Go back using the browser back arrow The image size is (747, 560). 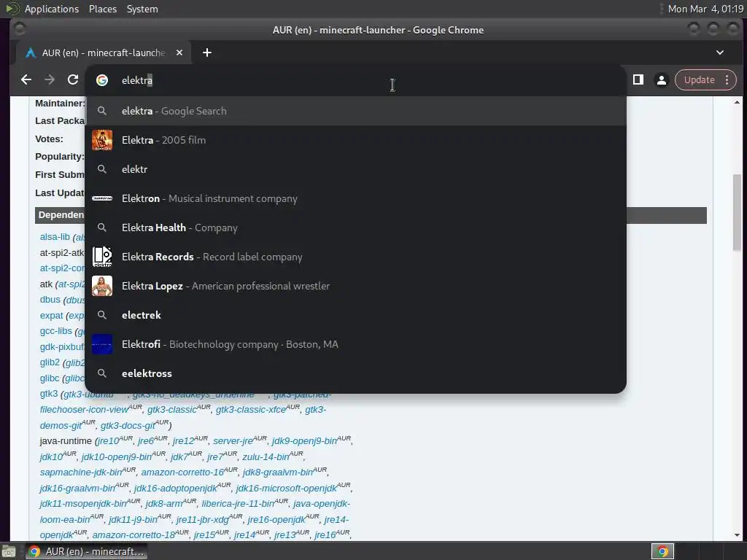coord(26,79)
